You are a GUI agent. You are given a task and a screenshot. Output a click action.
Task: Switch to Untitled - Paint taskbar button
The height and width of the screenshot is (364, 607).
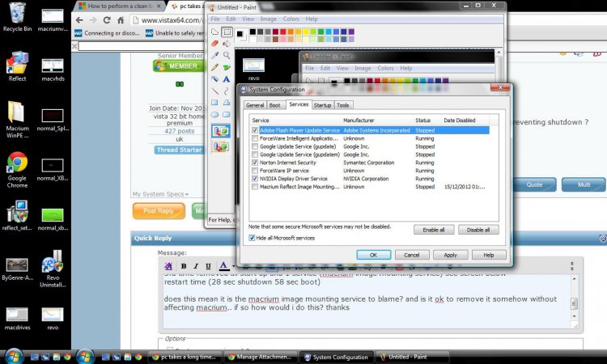412,357
